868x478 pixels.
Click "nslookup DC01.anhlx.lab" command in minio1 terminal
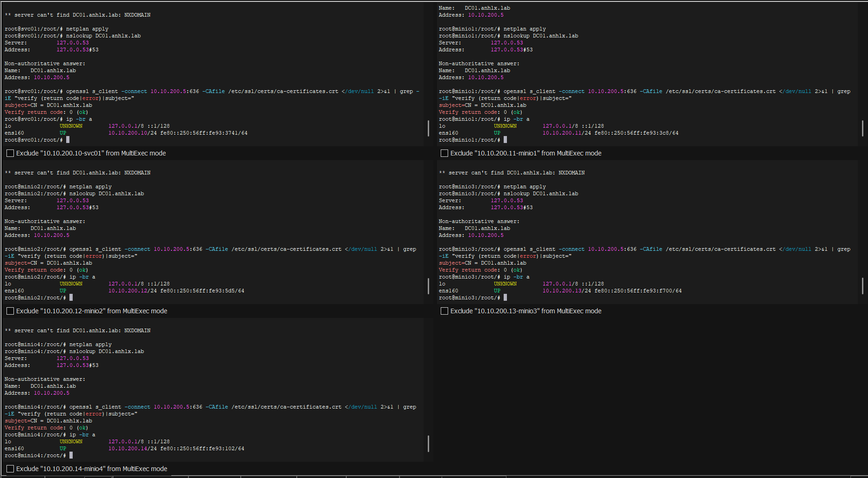point(541,36)
